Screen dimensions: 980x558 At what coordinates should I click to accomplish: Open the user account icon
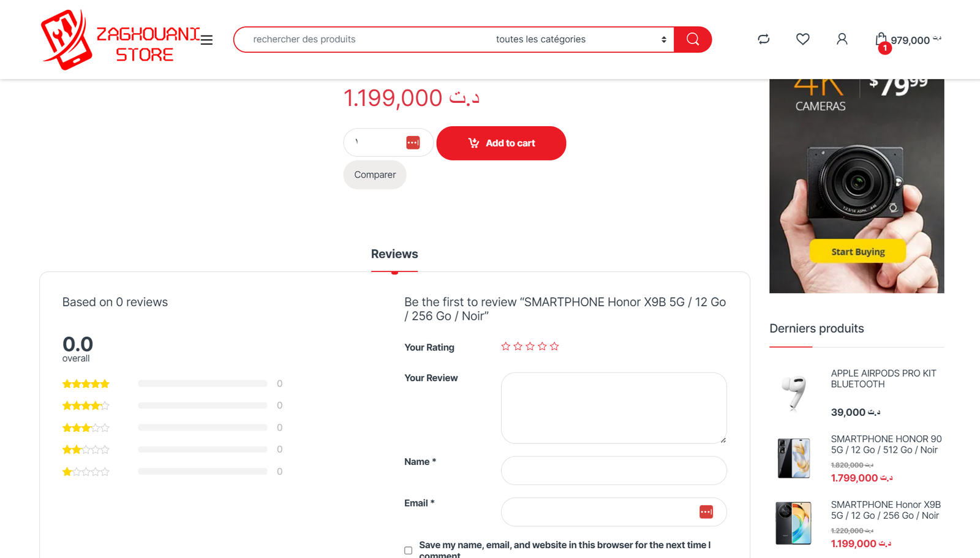pos(842,39)
